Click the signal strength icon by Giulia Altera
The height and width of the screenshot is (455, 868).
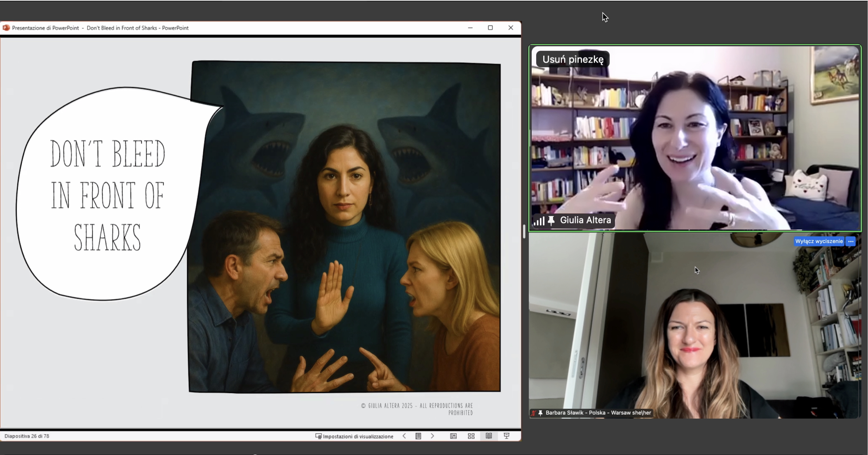tap(539, 220)
